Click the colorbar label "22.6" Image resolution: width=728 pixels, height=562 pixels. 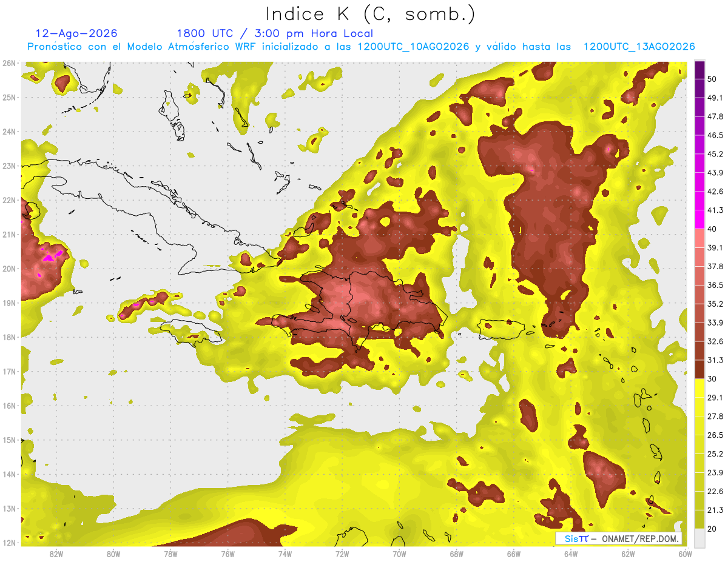tap(715, 491)
